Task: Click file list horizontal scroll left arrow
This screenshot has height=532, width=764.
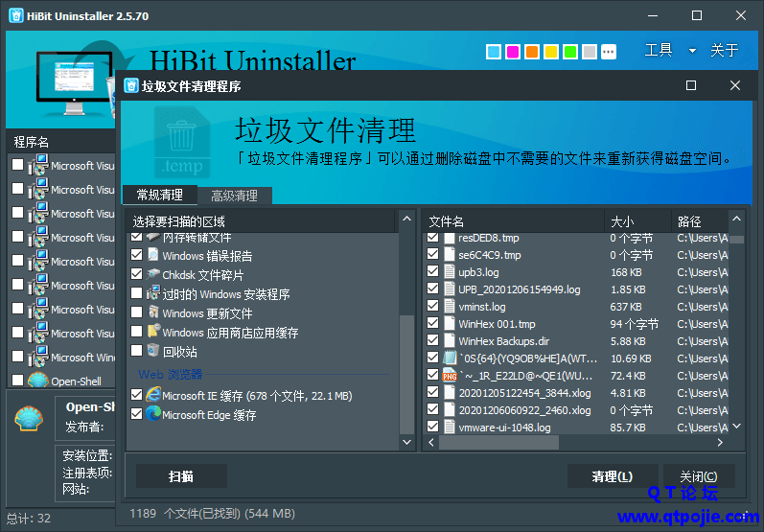Action: pos(431,442)
